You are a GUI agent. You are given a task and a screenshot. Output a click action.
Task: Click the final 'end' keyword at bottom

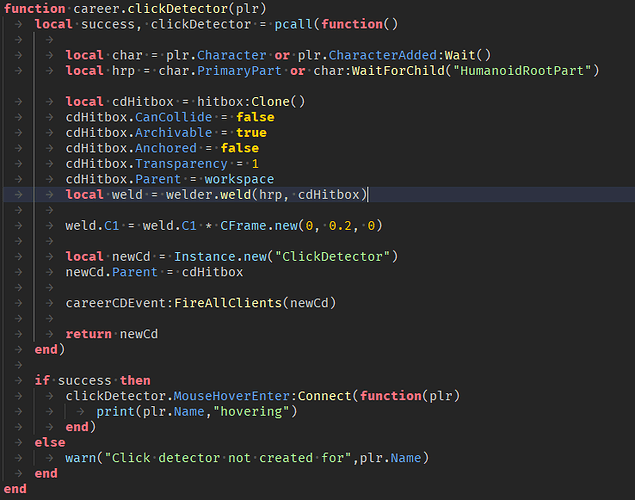[15, 489]
